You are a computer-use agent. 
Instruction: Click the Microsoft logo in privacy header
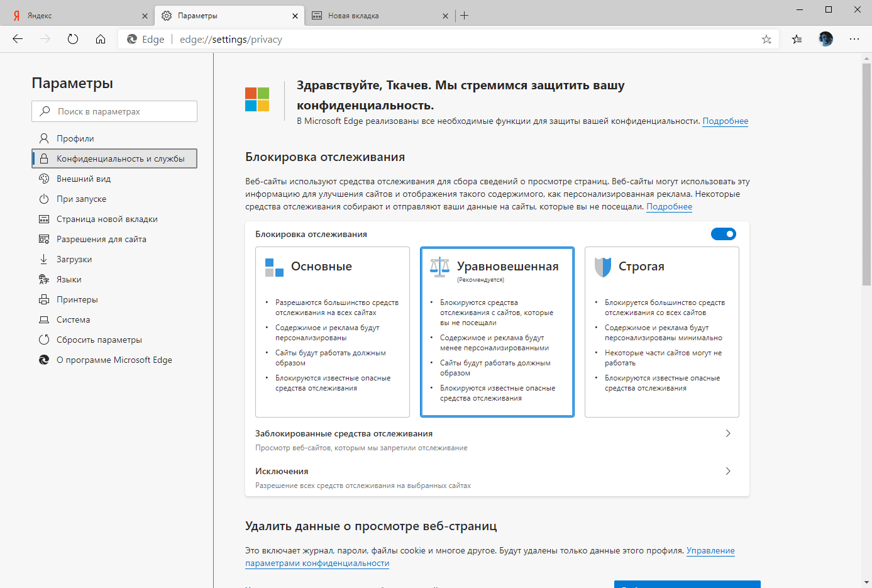257,99
